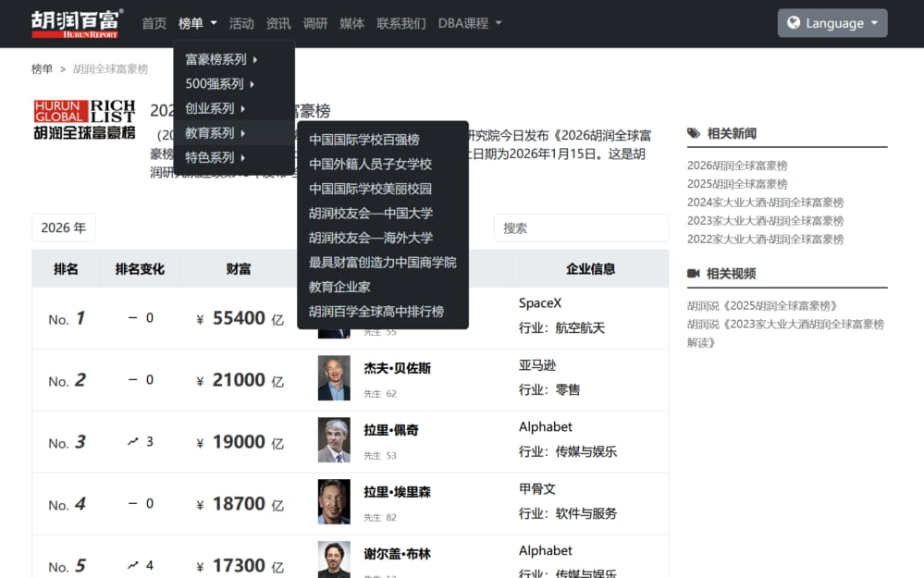
Task: Click the 胡润全球富豪榜 breadcrumb
Action: (x=110, y=69)
